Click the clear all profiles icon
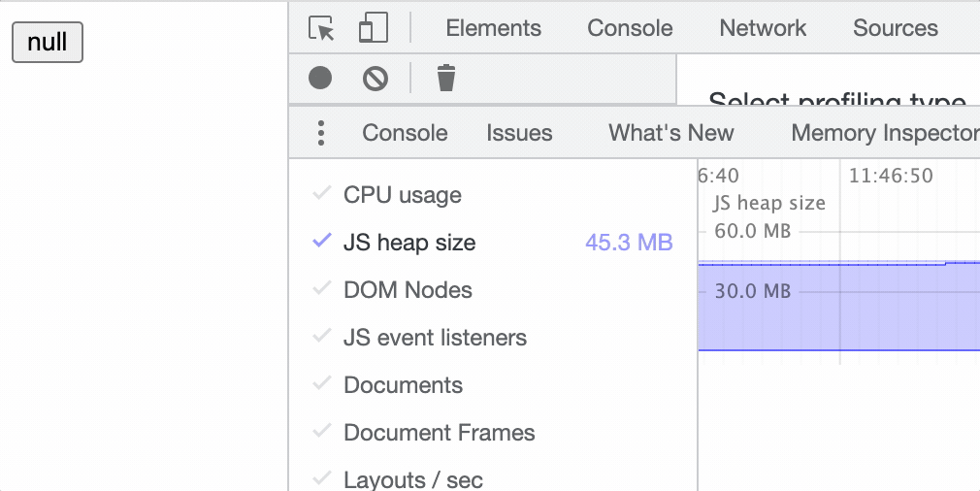 pyautogui.click(x=376, y=78)
